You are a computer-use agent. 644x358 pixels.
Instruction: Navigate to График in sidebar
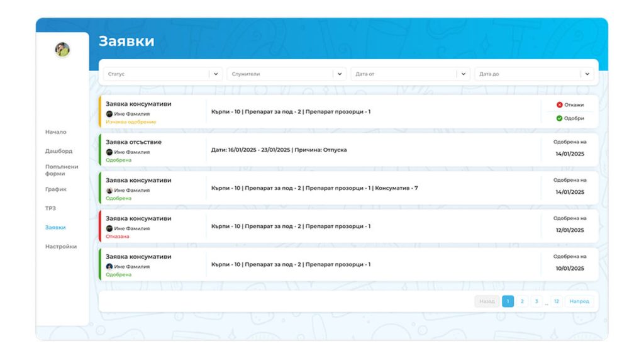point(56,189)
